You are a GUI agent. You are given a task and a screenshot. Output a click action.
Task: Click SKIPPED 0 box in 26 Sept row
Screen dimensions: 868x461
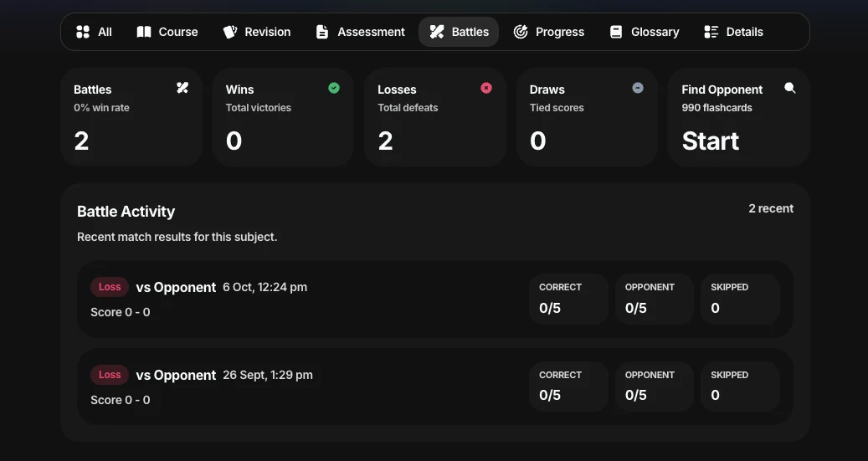[740, 387]
